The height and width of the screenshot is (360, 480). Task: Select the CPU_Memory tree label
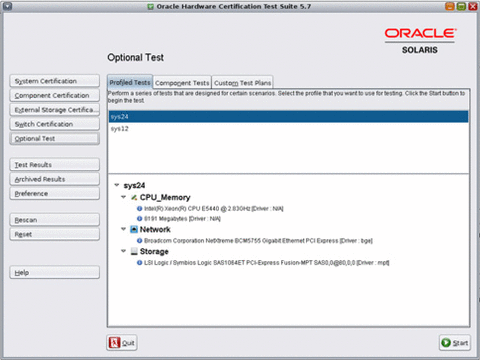(x=165, y=197)
